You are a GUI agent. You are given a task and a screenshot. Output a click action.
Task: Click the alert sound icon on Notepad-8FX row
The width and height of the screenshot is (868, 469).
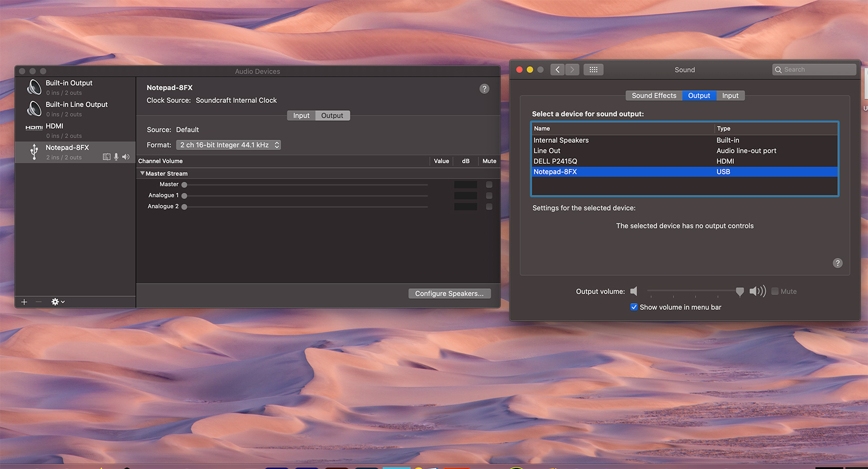tap(107, 157)
